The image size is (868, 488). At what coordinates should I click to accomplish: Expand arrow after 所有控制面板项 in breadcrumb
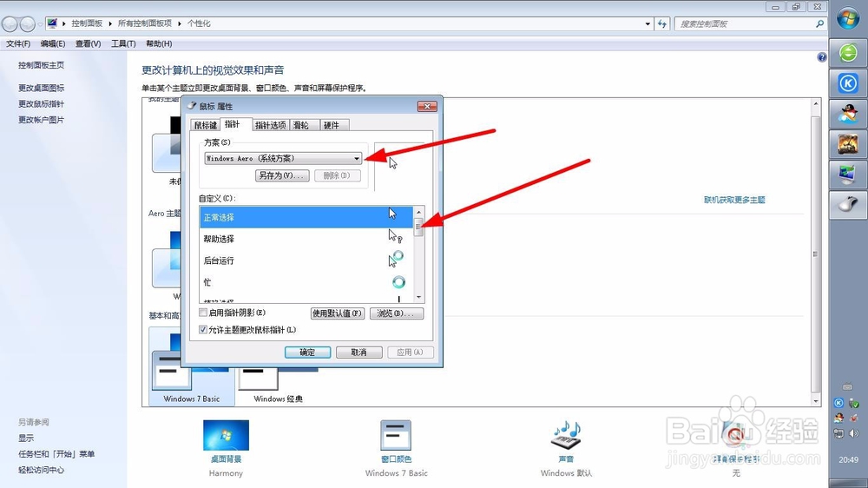point(180,23)
